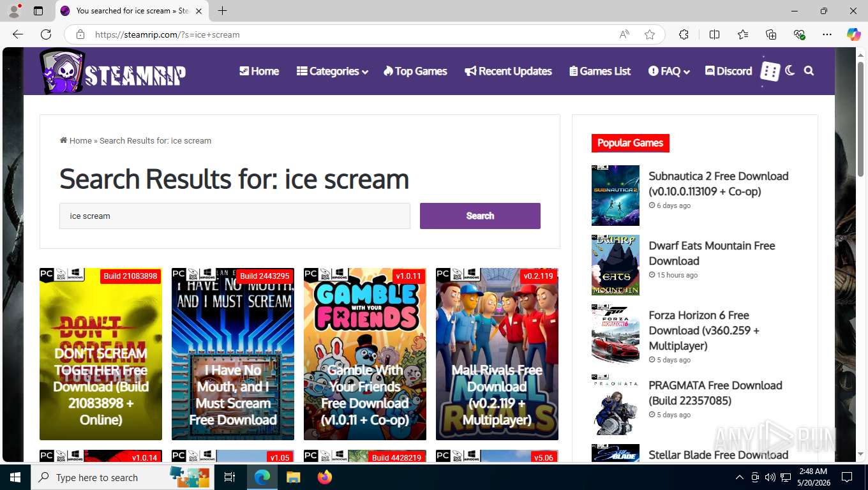Open Edge Settings and more menu
This screenshot has width=868, height=490.
(827, 34)
